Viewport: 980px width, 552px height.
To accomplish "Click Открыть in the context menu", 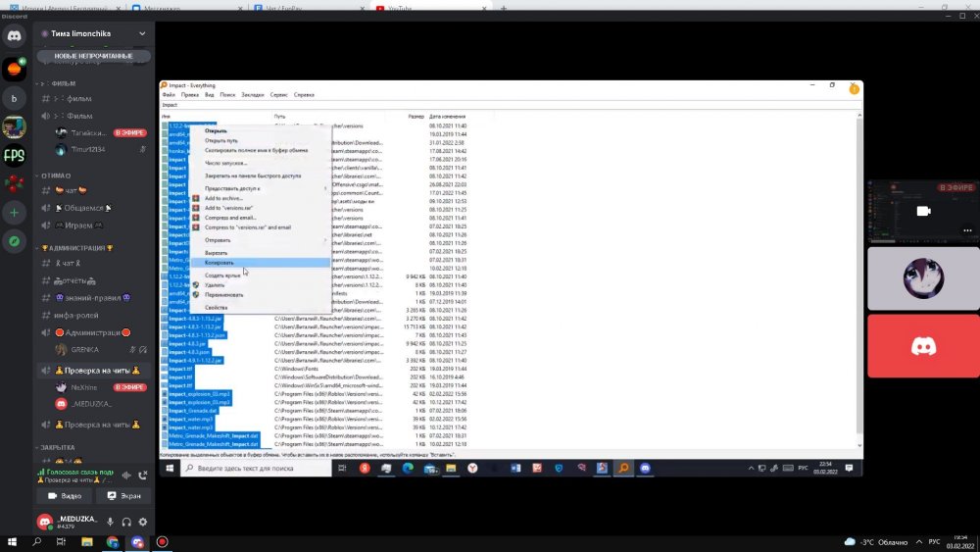I will [x=261, y=130].
